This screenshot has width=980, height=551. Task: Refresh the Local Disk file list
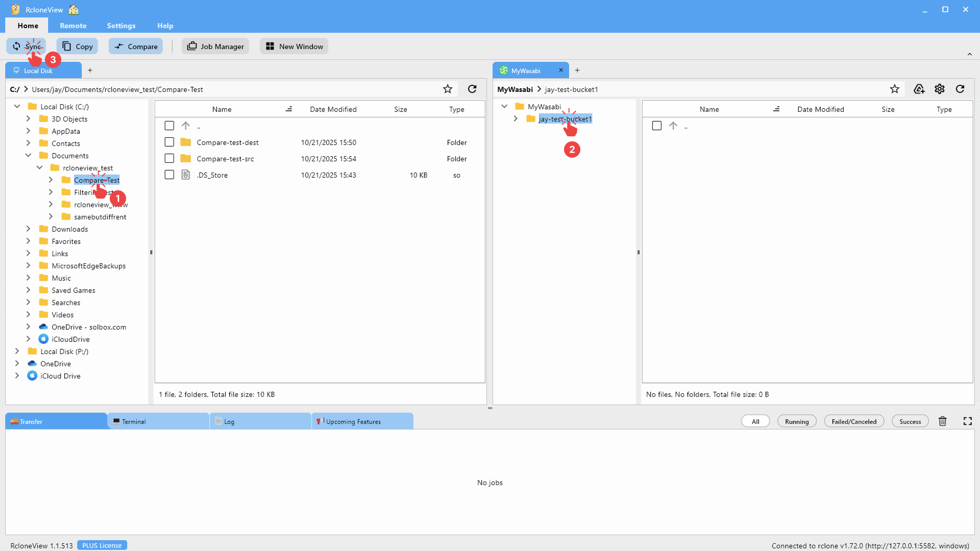(472, 89)
